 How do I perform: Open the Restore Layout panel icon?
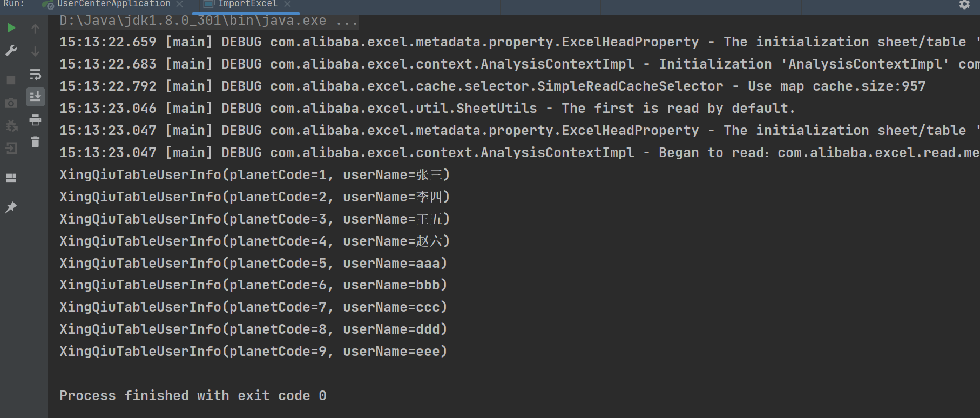point(11,178)
